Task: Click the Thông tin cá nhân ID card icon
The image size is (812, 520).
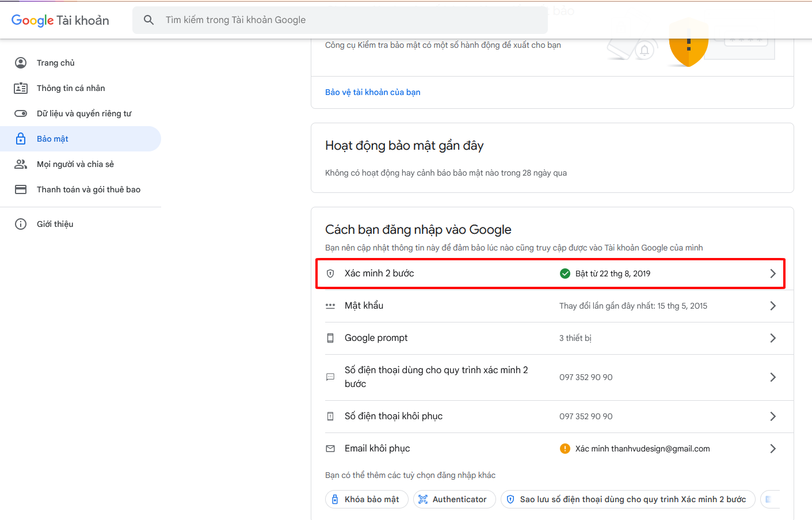Action: (21, 88)
